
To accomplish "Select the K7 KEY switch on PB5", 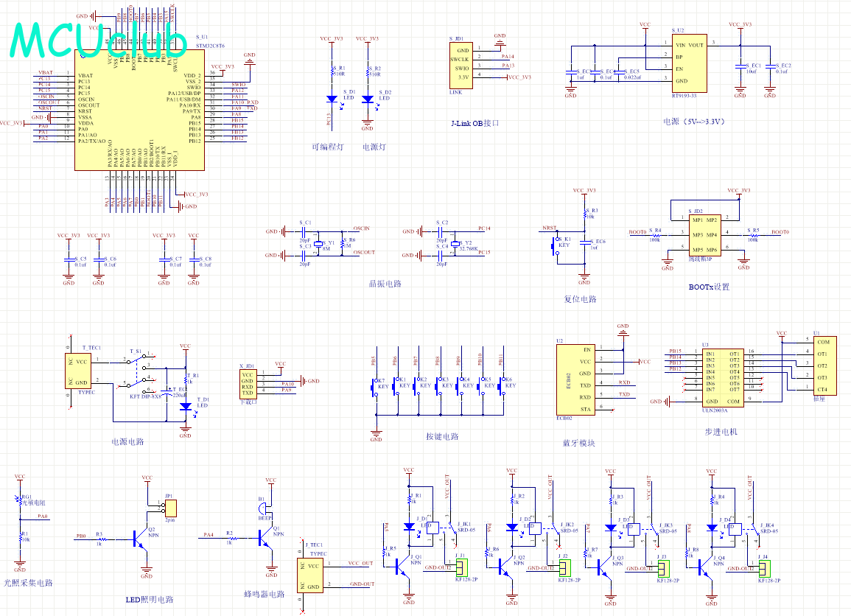I will click(375, 385).
